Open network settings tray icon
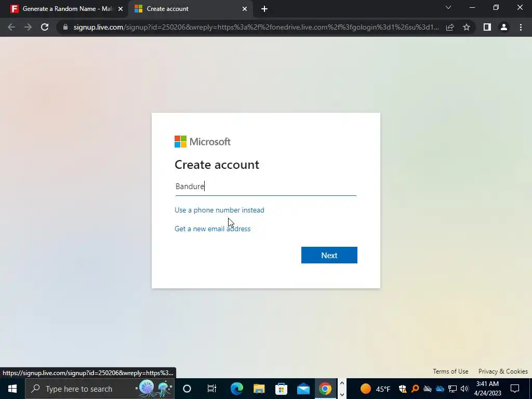Image resolution: width=532 pixels, height=399 pixels. [x=453, y=389]
